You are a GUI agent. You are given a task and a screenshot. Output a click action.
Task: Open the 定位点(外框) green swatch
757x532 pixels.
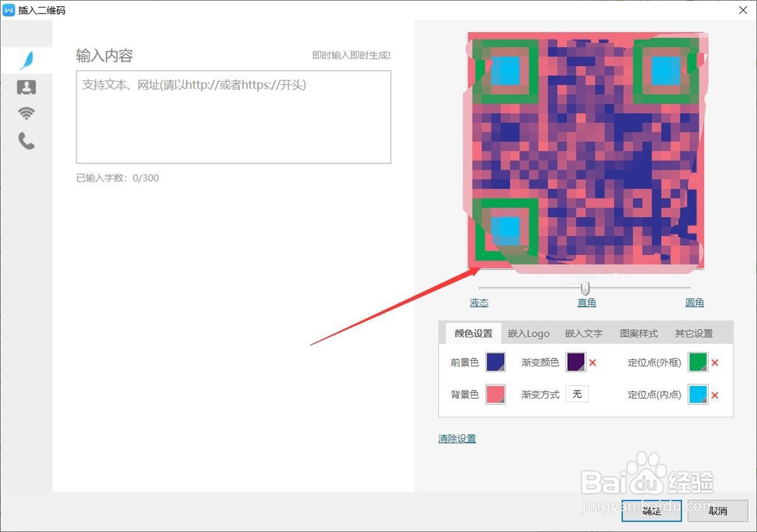tap(698, 362)
